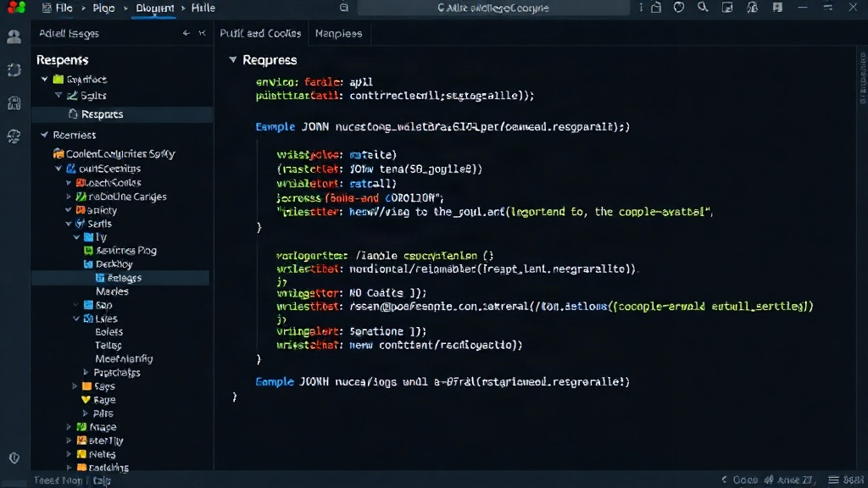Switch to the Pufil aed Cooles tab
868x488 pixels.
point(261,33)
